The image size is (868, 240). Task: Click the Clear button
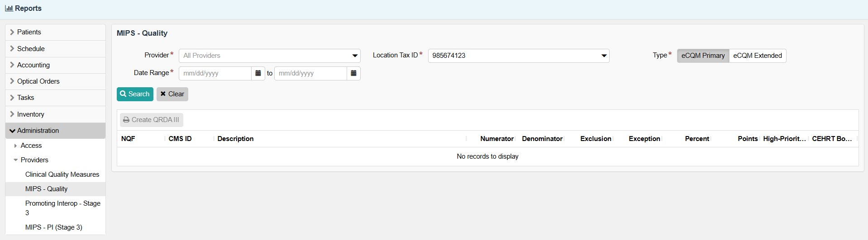point(172,94)
